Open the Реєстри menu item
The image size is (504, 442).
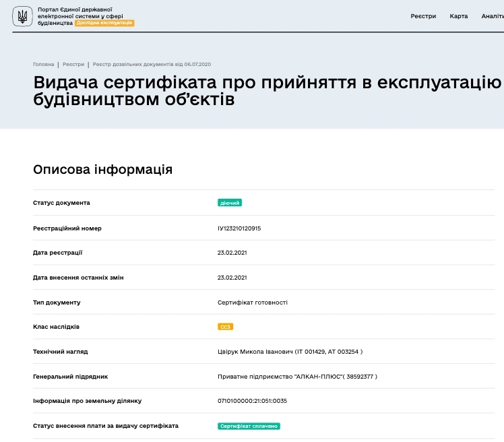(x=423, y=16)
